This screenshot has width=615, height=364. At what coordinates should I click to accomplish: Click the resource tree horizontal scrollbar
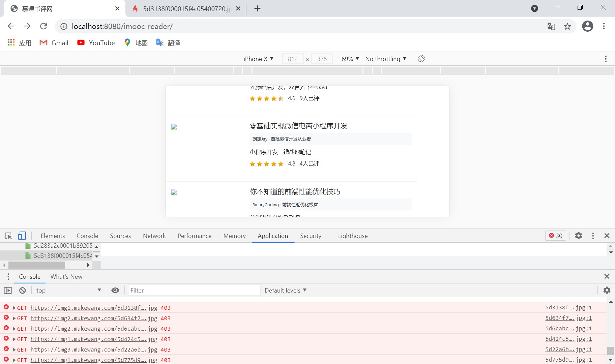point(36,265)
